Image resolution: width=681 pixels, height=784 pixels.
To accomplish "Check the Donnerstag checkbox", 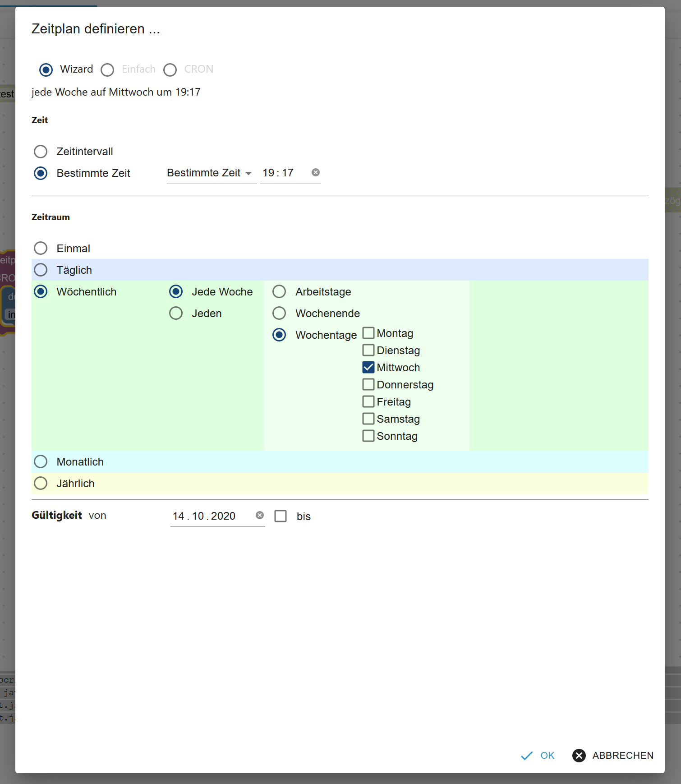I will pyautogui.click(x=368, y=384).
